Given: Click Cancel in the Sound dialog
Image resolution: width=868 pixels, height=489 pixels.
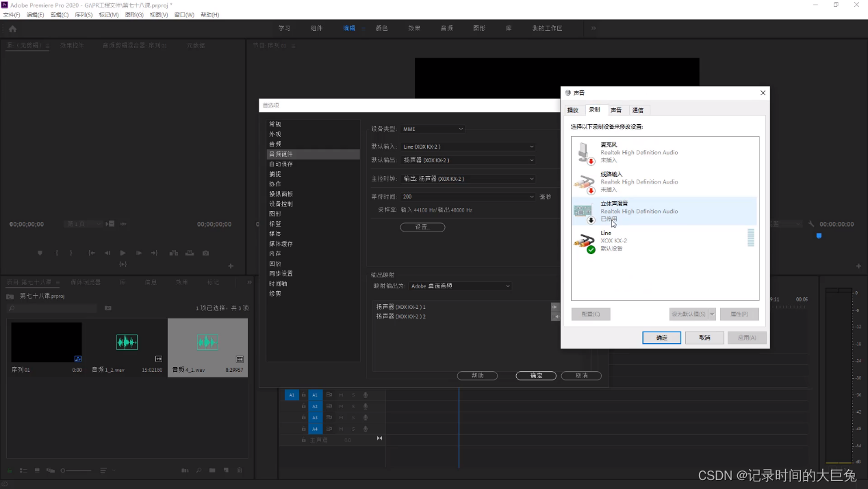Looking at the screenshot, I should 704,338.
